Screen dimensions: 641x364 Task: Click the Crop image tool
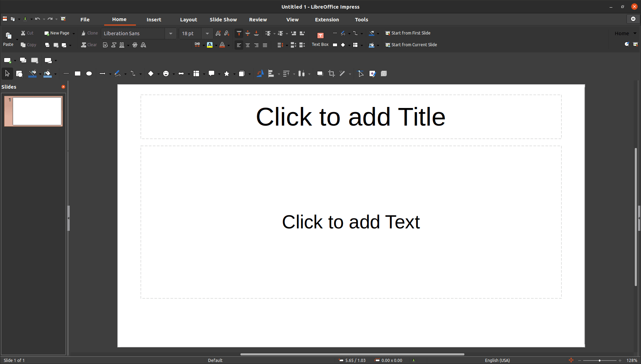coord(331,73)
